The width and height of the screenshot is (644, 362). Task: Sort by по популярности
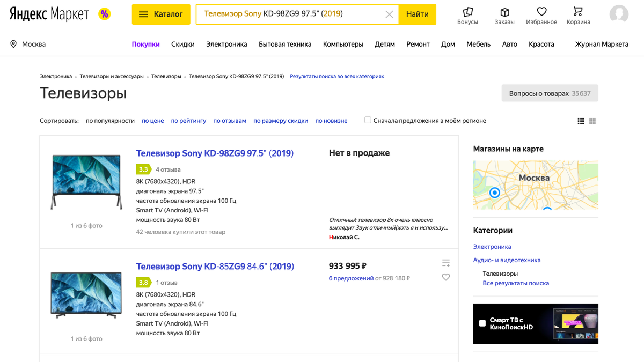coord(110,121)
